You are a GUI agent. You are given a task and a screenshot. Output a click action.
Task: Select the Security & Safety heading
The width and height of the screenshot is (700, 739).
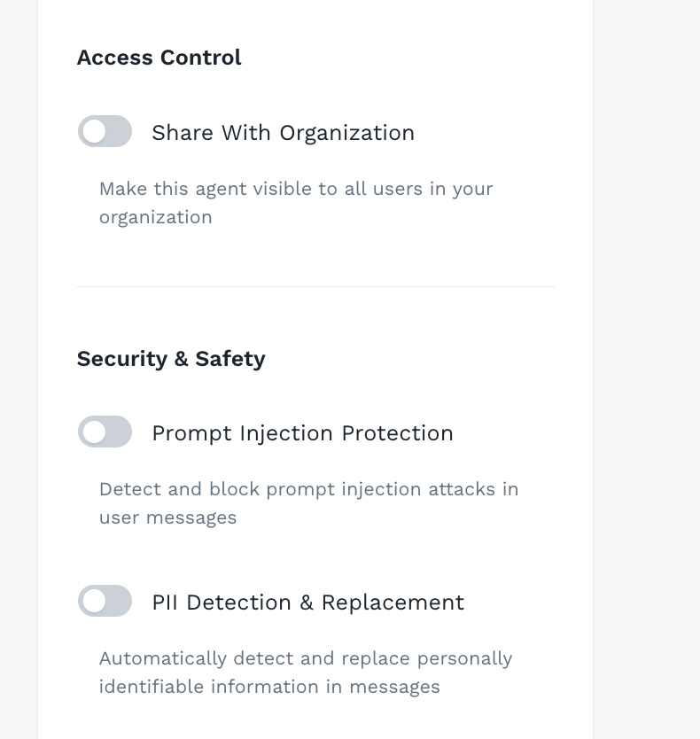171,358
